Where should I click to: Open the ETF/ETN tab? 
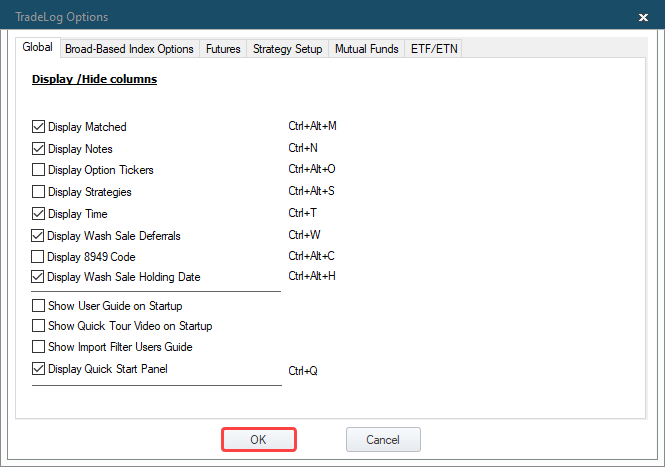tap(434, 49)
